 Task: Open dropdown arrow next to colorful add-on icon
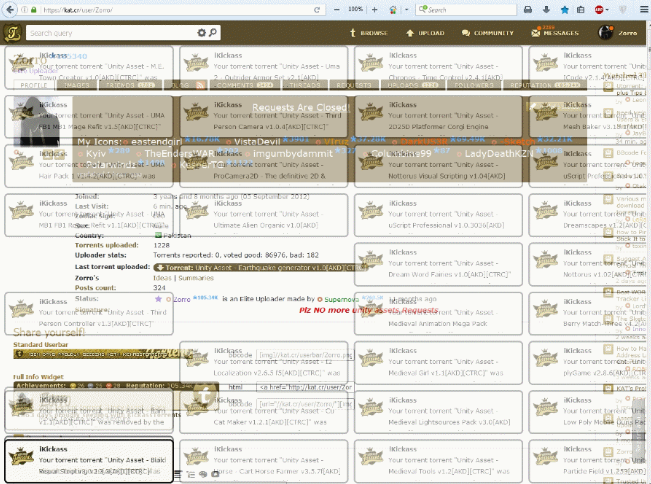coord(406,10)
